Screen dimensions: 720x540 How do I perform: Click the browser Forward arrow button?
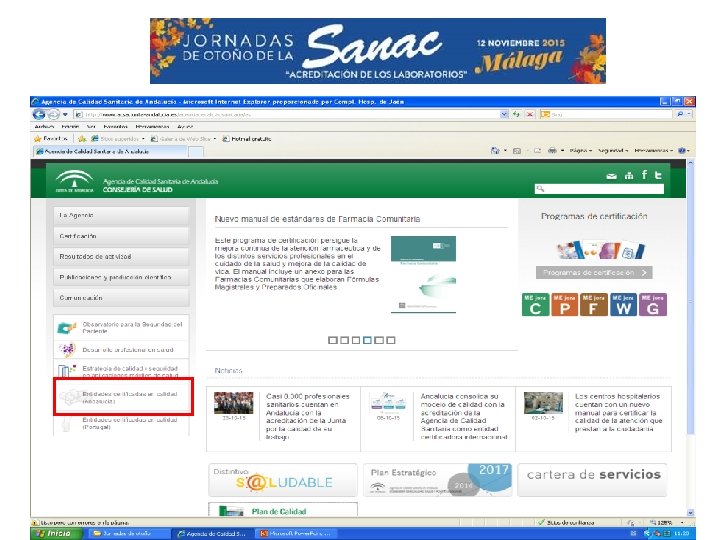[53, 114]
